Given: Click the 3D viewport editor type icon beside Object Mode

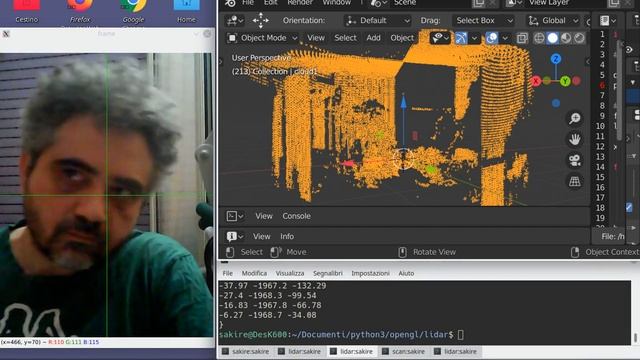Looking at the screenshot, I should point(232,38).
